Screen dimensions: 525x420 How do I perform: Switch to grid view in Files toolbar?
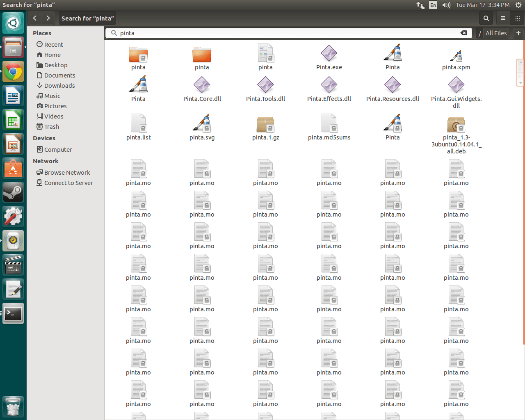[517, 18]
